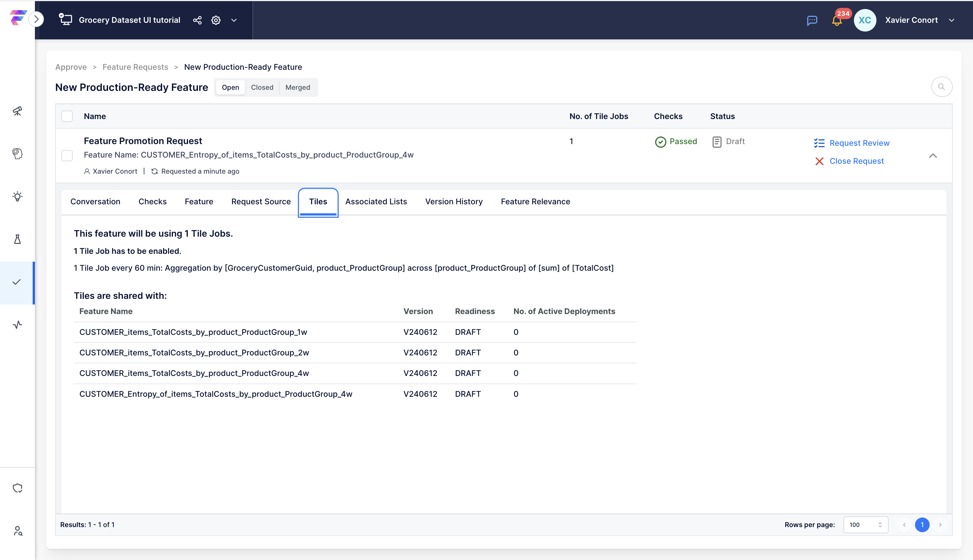This screenshot has width=973, height=560.
Task: Go to next page arrow
Action: [x=940, y=525]
